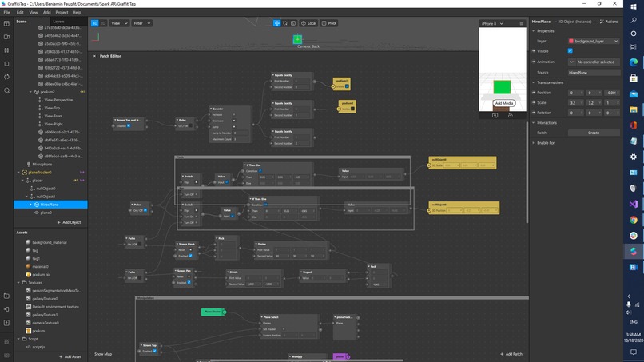Toggle the Enabled checkbox on the Screen Pan patch

(x=189, y=282)
